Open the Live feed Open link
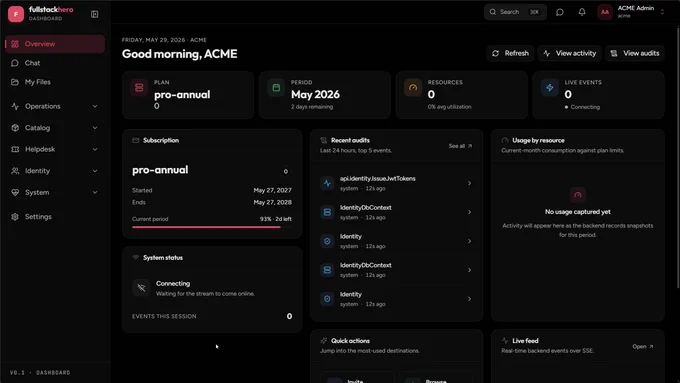Image resolution: width=680 pixels, height=383 pixels. (643, 347)
